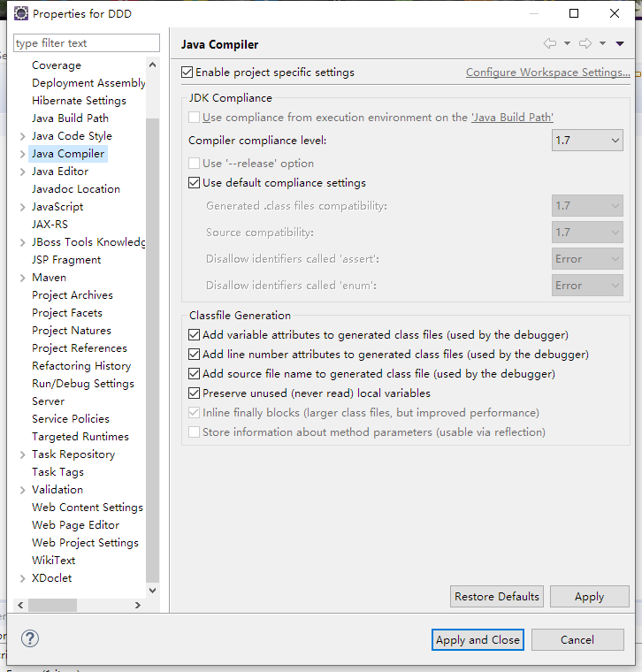Click the tree vertical scrollbar thumb

tap(153, 350)
